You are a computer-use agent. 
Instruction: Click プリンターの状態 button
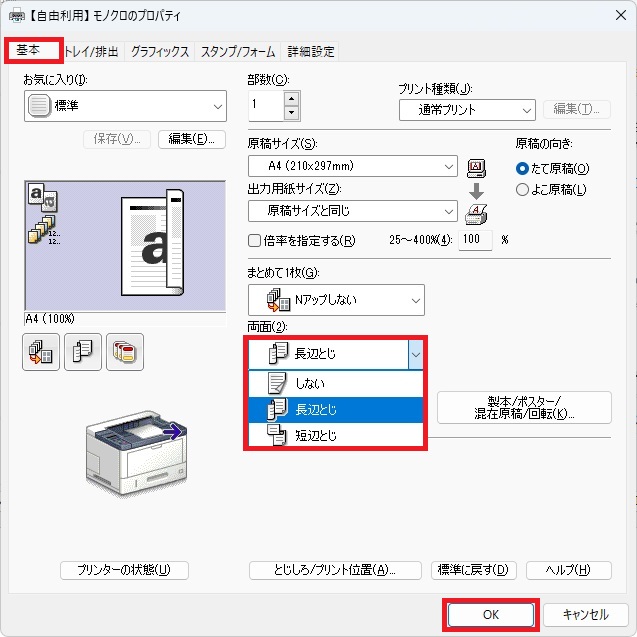(124, 570)
